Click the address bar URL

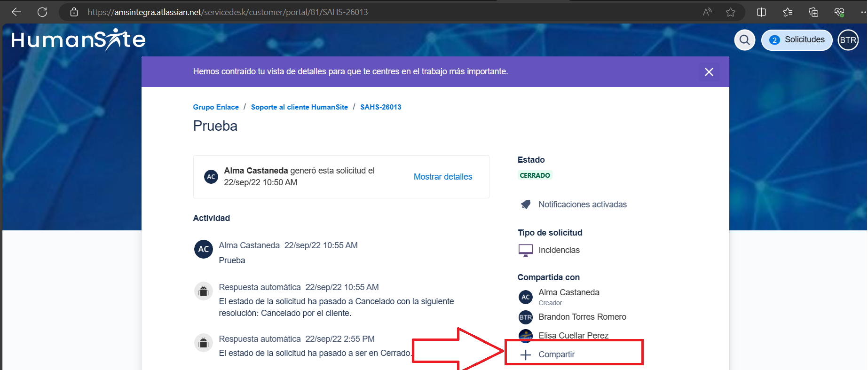point(228,12)
